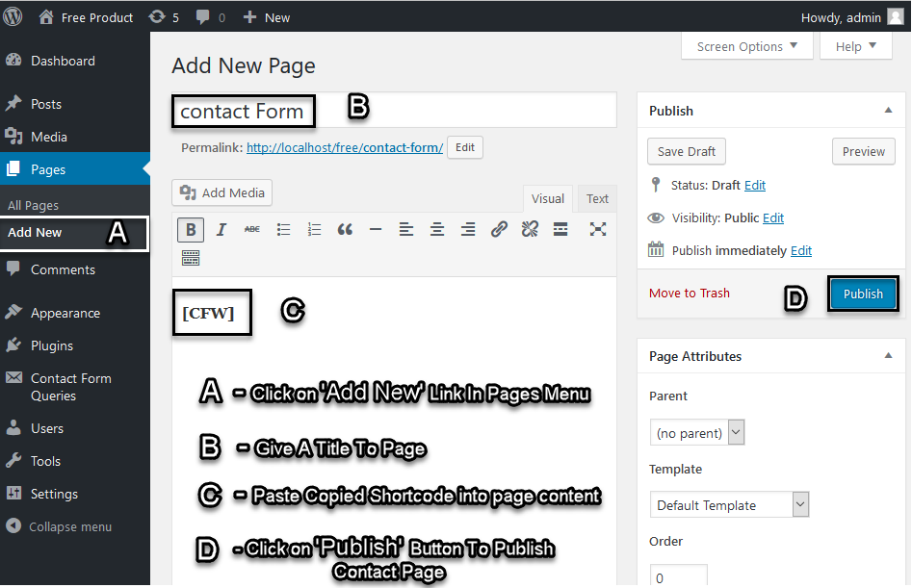Click the WordPress logo in admin bar

(14, 16)
